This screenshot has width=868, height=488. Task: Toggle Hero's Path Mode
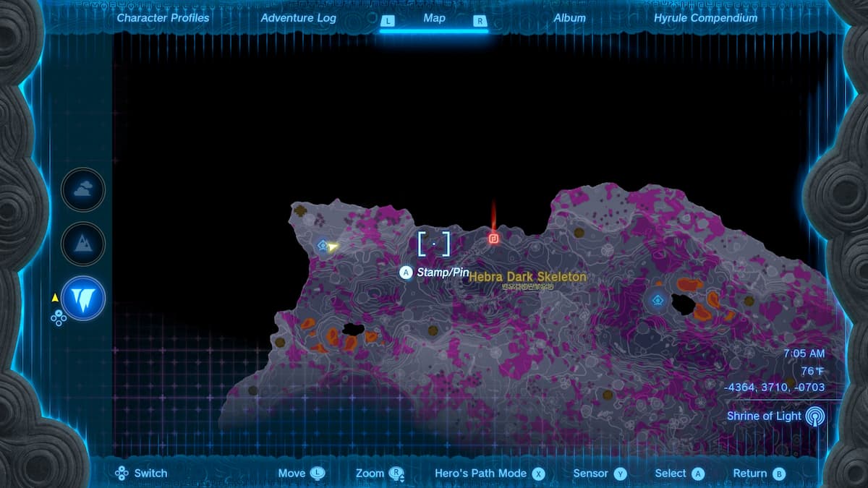coord(489,474)
